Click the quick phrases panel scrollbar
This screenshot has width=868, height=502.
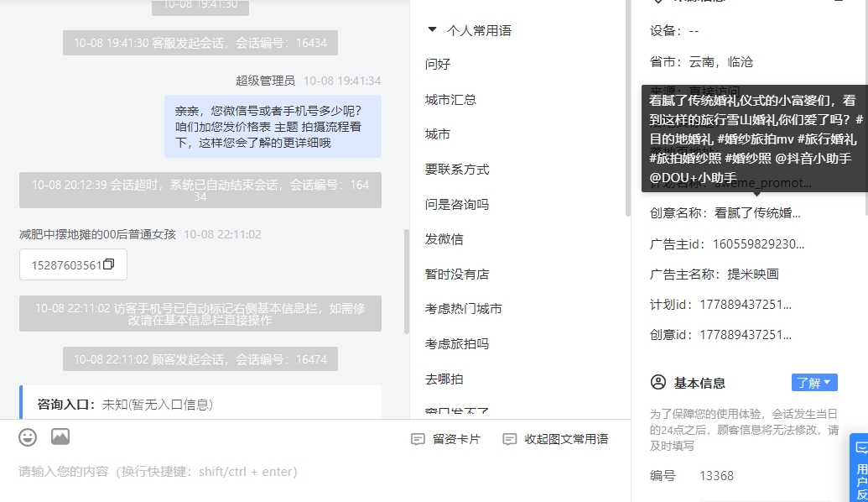pyautogui.click(x=628, y=108)
